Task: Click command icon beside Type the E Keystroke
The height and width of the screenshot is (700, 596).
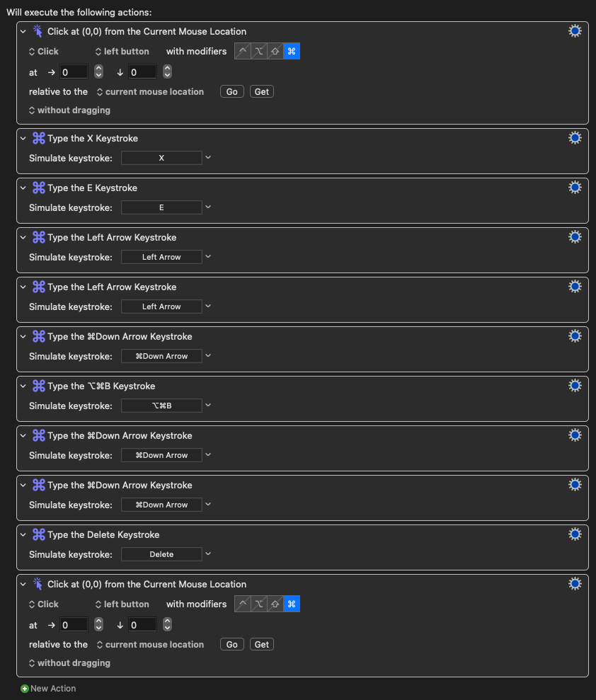Action: pyautogui.click(x=39, y=188)
